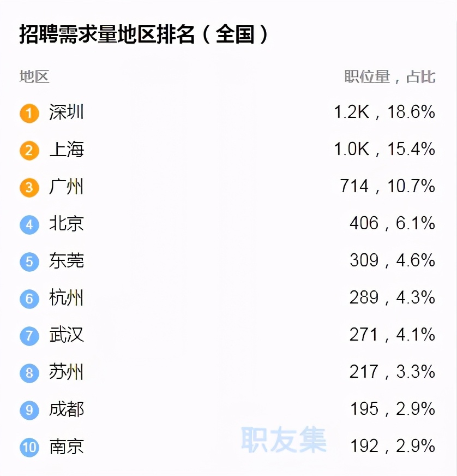Select 上海 in the ranking list

click(65, 150)
